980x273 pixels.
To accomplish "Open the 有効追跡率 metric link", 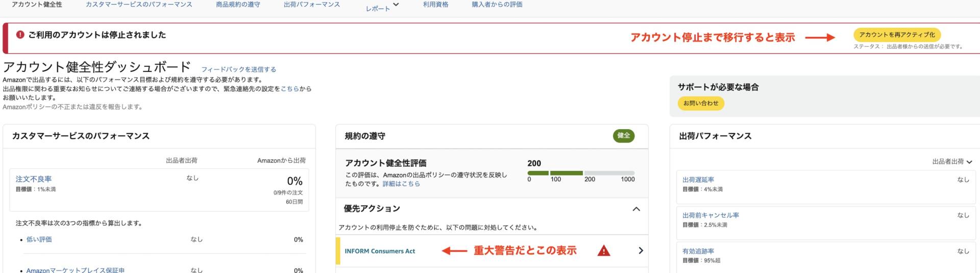I will pyautogui.click(x=698, y=251).
